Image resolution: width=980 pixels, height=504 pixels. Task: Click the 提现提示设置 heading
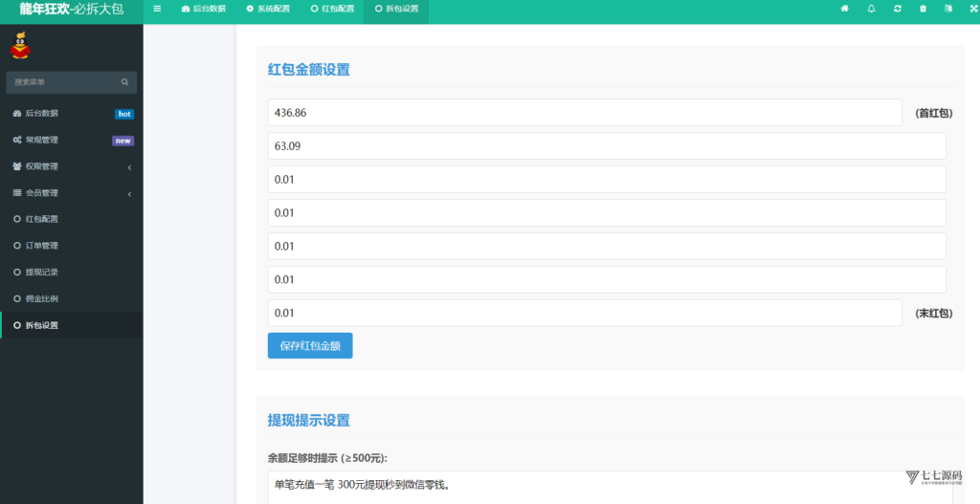[x=309, y=420]
